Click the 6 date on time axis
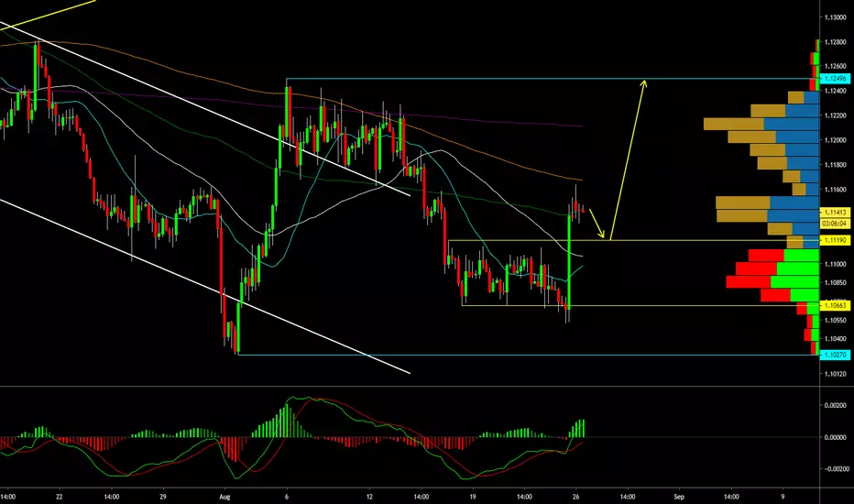Viewport: 854px width, 504px height. 287,497
